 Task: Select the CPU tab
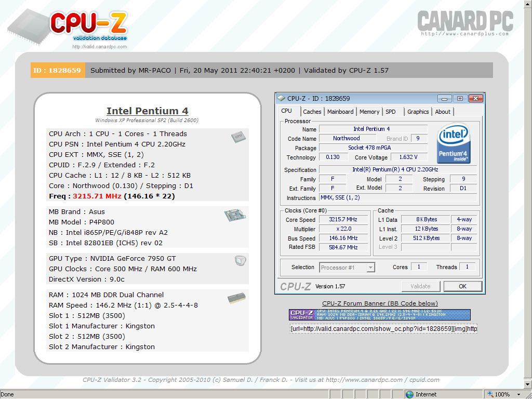click(x=287, y=111)
